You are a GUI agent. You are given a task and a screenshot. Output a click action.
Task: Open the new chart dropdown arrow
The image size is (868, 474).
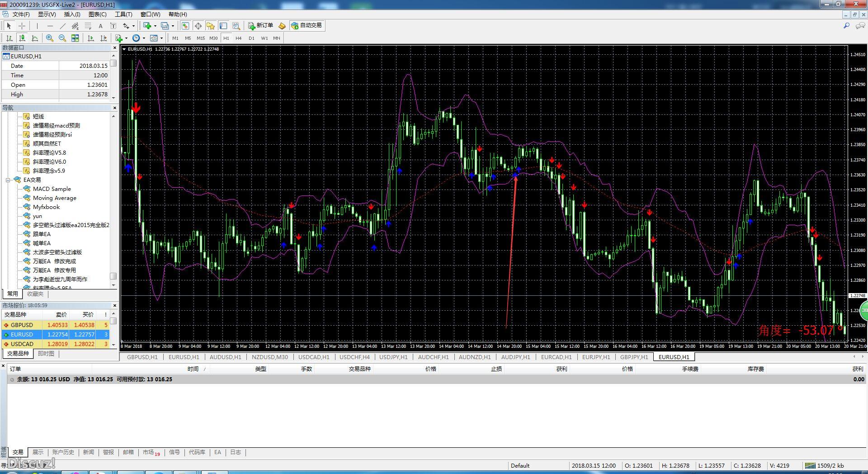(x=155, y=26)
